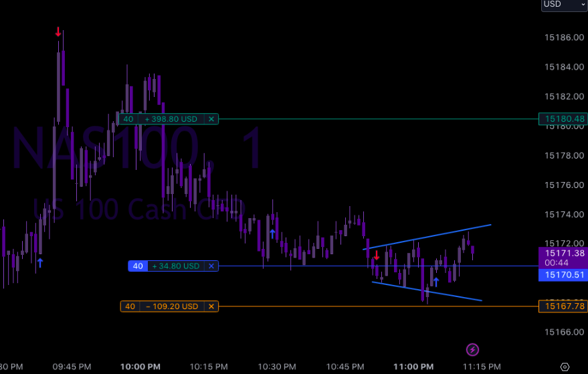
Task: Click the stop loss label −109.20 USD
Action: pos(172,306)
